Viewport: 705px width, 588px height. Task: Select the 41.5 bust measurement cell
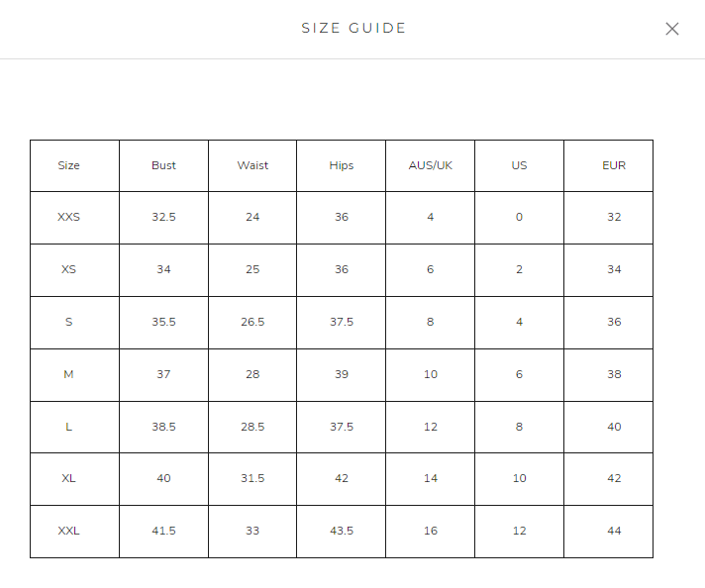pos(163,531)
